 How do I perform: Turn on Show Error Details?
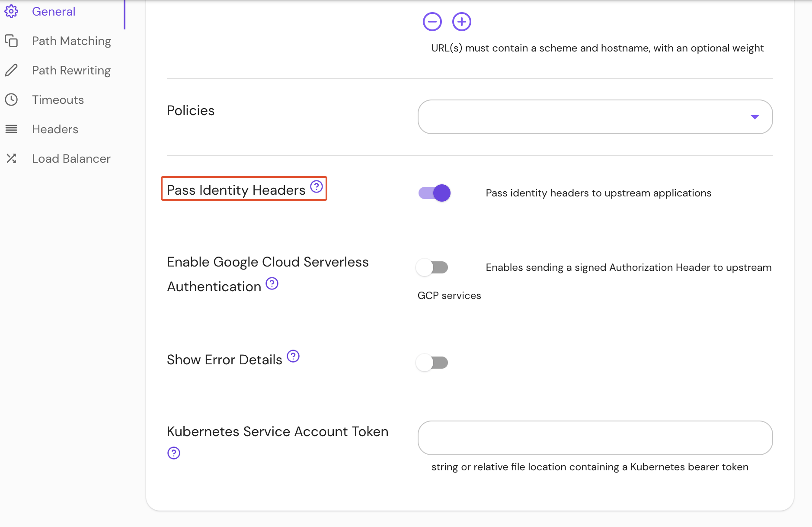(432, 363)
